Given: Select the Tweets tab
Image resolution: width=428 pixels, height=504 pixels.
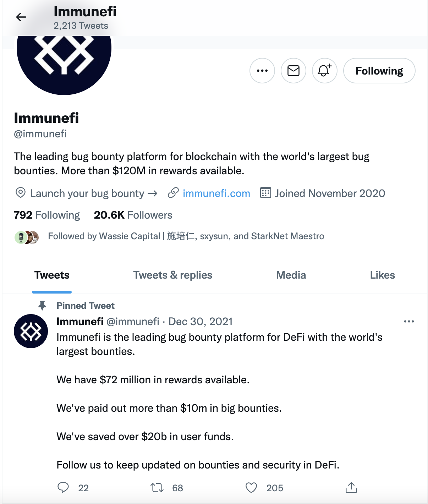Looking at the screenshot, I should pyautogui.click(x=52, y=275).
